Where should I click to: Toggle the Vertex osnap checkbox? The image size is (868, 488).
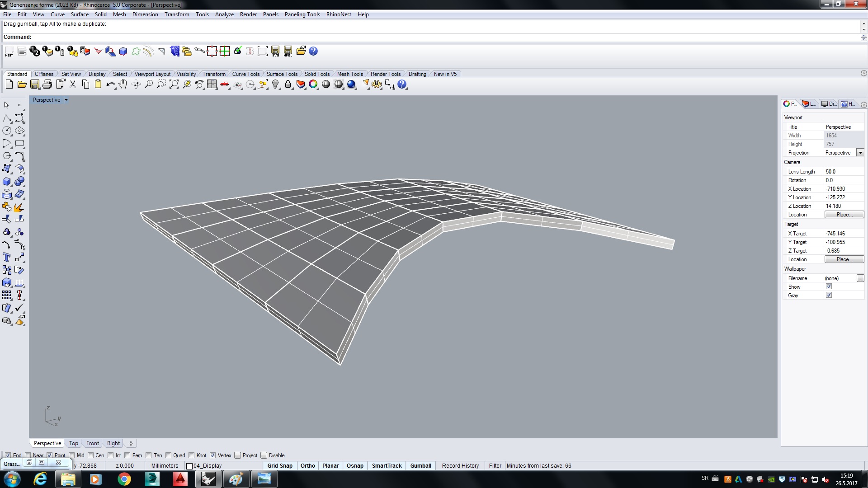tap(212, 455)
